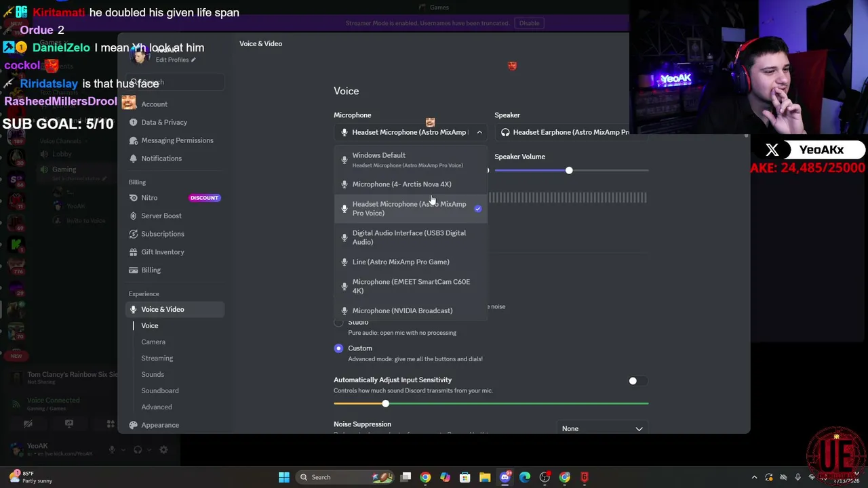Open the Speaker device dropdown
This screenshot has height=488, width=868.
pyautogui.click(x=571, y=132)
